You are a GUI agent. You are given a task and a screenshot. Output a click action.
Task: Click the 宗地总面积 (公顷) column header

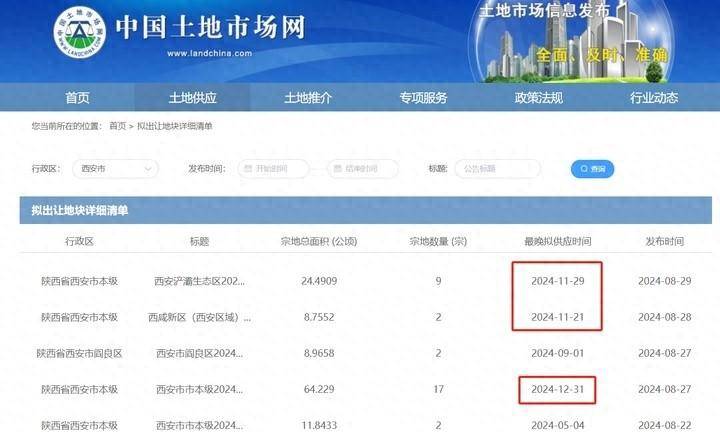[x=319, y=241]
